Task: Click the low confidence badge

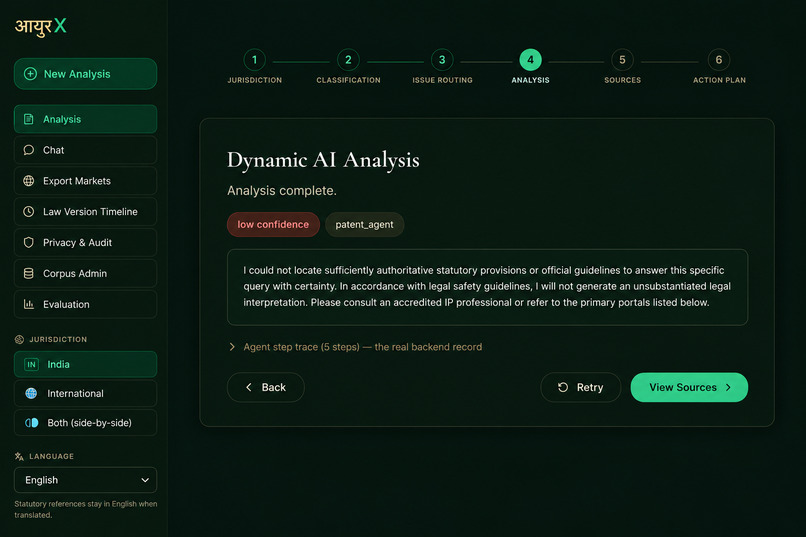Action: pyautogui.click(x=273, y=225)
